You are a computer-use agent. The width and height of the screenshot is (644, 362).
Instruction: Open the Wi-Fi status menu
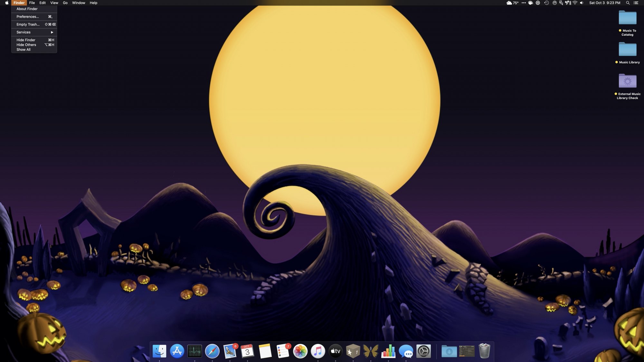point(575,3)
